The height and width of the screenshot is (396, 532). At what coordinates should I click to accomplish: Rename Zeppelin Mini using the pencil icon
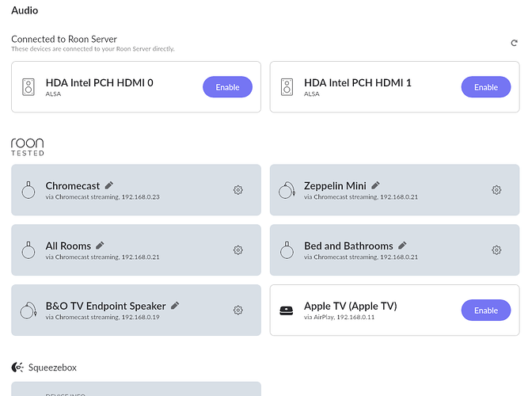[375, 185]
